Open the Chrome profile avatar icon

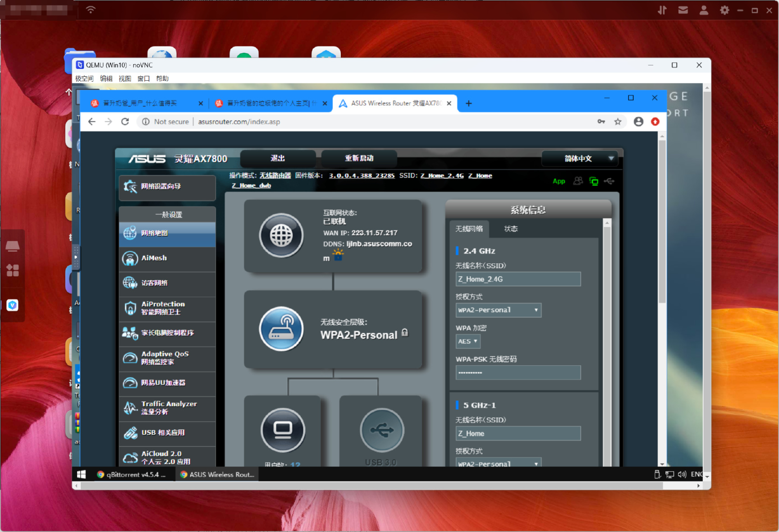click(x=638, y=122)
